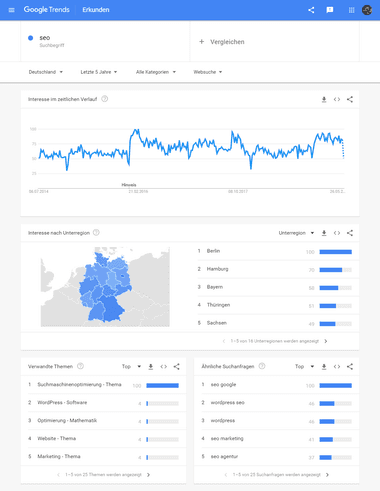Open the hamburger main menu
This screenshot has height=491, width=380.
pos(11,10)
